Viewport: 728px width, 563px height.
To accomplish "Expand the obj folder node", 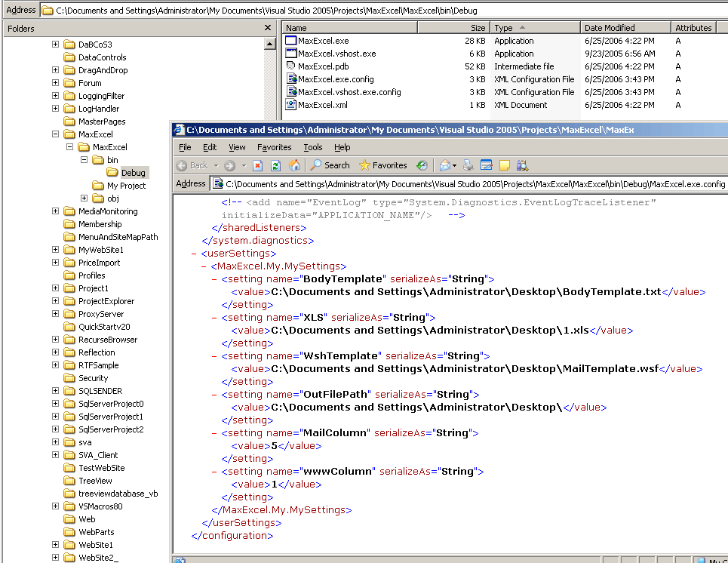I will tap(84, 198).
